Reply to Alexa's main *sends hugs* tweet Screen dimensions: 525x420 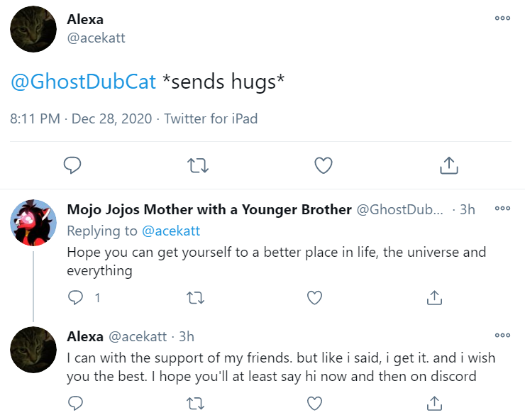click(x=72, y=165)
